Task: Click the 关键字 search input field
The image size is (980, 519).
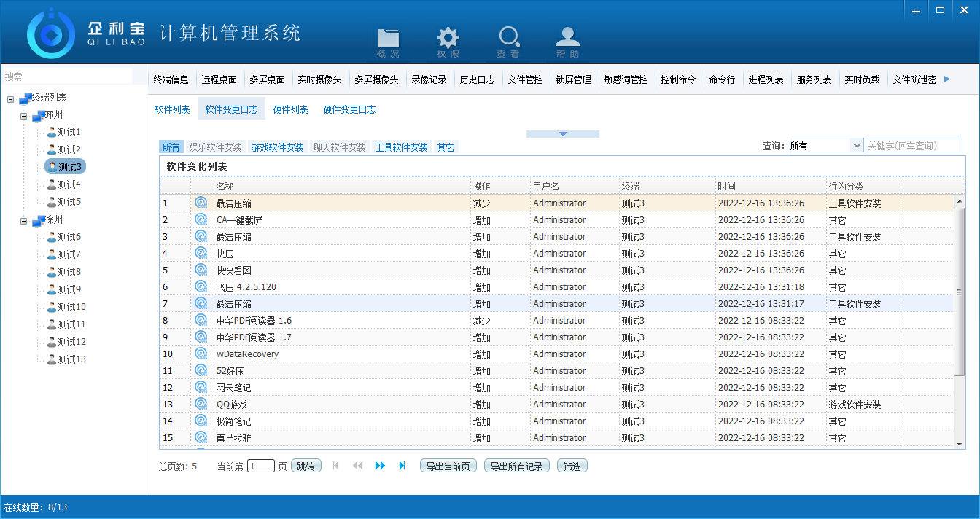Action: (x=913, y=146)
